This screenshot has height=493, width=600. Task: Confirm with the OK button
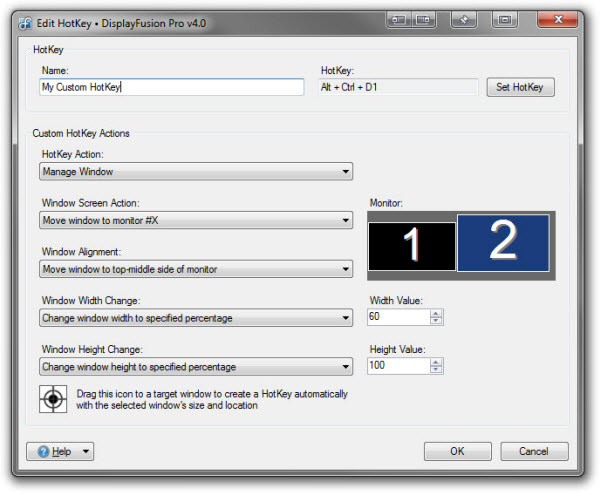pyautogui.click(x=457, y=452)
